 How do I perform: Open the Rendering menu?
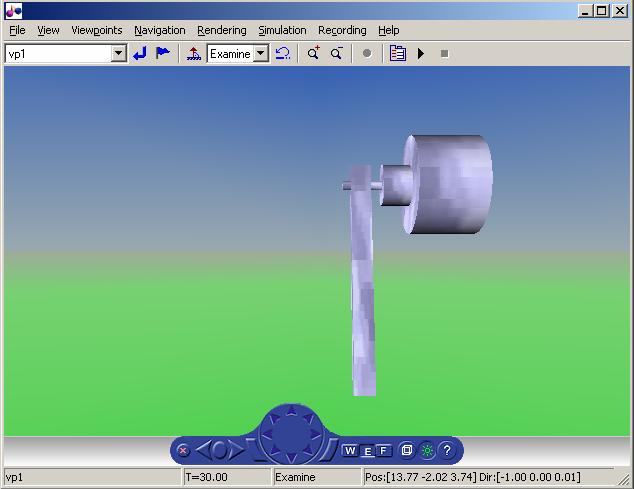222,30
